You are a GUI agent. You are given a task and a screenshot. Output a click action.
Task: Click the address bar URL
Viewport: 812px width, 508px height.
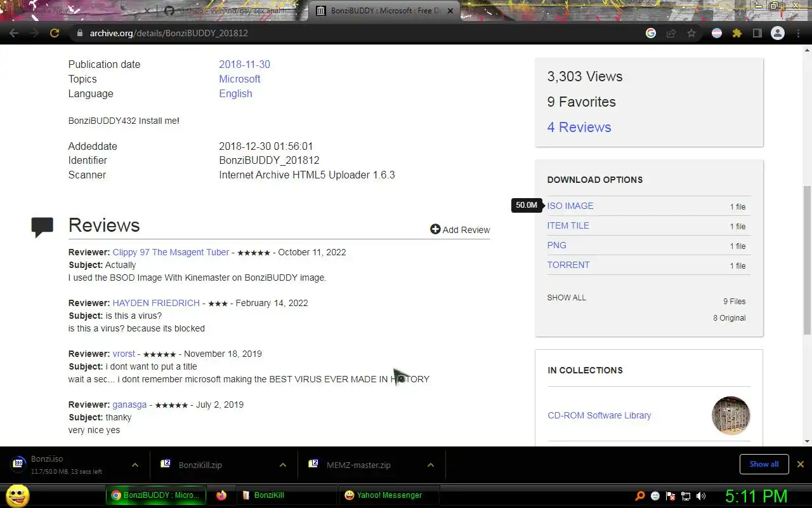[169, 33]
